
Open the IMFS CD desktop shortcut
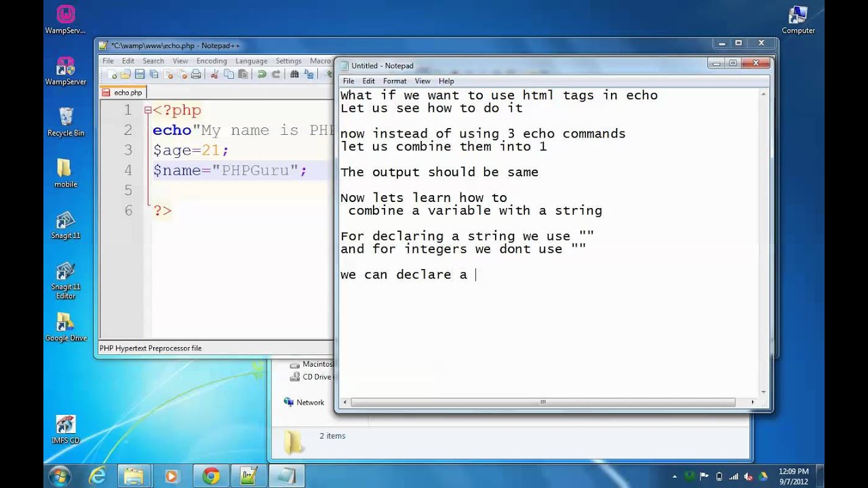[x=66, y=429]
